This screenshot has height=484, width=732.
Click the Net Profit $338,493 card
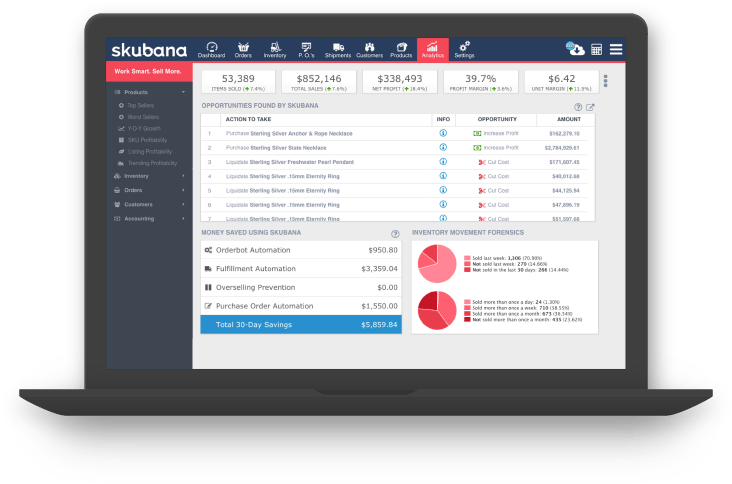[x=400, y=82]
